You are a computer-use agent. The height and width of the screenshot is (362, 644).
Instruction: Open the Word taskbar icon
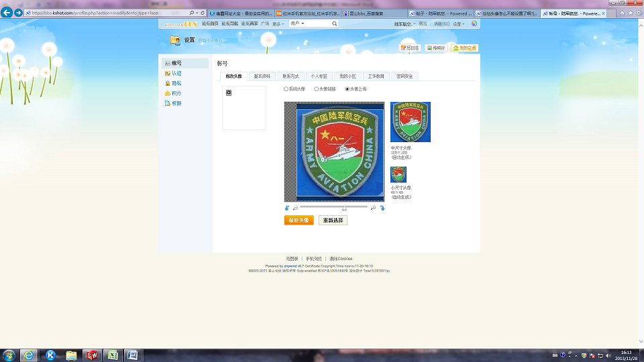tap(133, 355)
